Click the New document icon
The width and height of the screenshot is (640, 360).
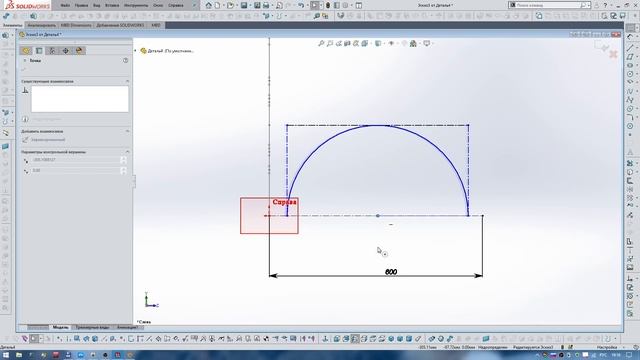tap(218, 5)
